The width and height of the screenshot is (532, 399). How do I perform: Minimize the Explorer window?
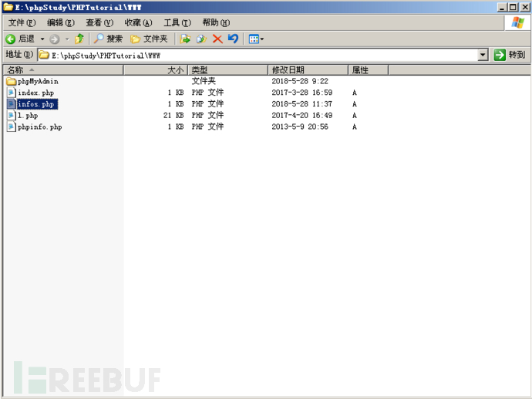click(x=503, y=7)
